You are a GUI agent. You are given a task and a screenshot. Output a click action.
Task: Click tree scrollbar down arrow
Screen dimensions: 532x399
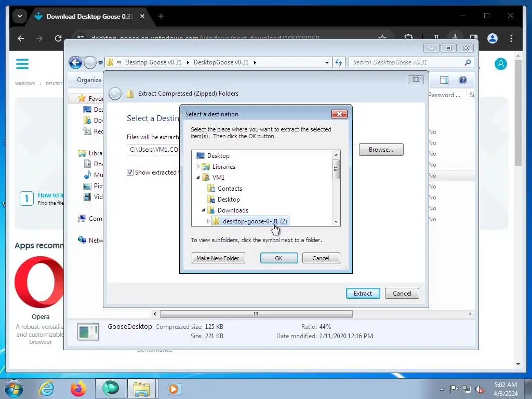336,221
